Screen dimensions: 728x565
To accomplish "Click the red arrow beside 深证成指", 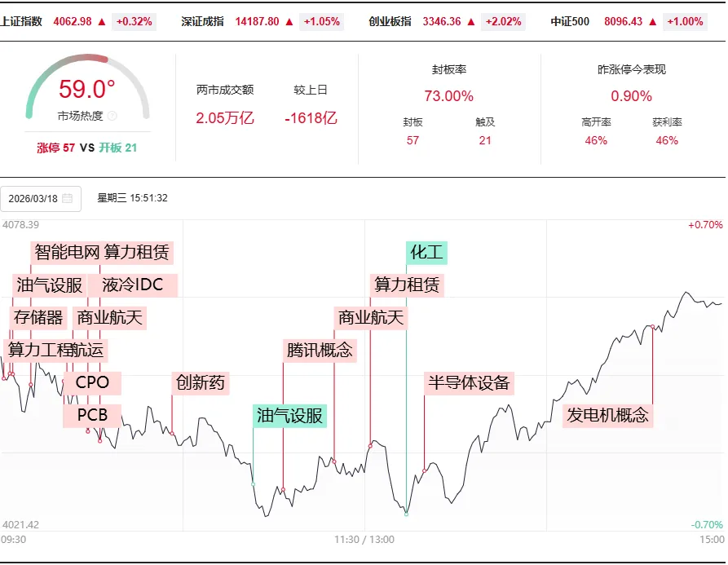I will pyautogui.click(x=289, y=22).
